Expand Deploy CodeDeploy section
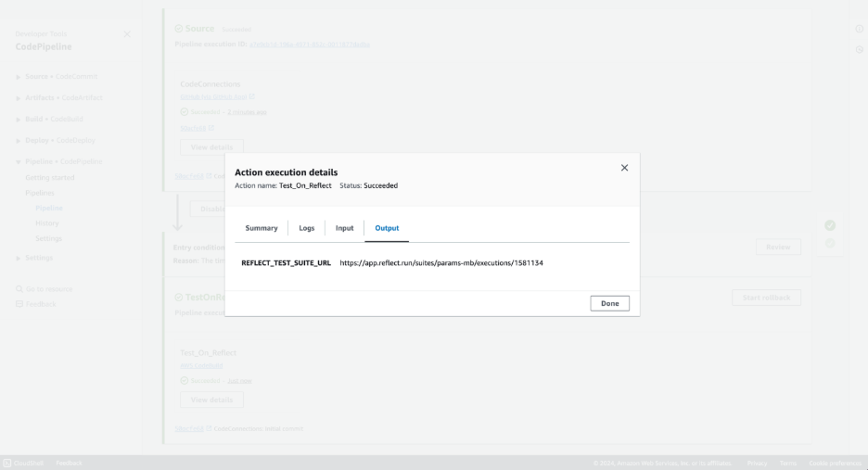868x470 pixels. (x=19, y=141)
